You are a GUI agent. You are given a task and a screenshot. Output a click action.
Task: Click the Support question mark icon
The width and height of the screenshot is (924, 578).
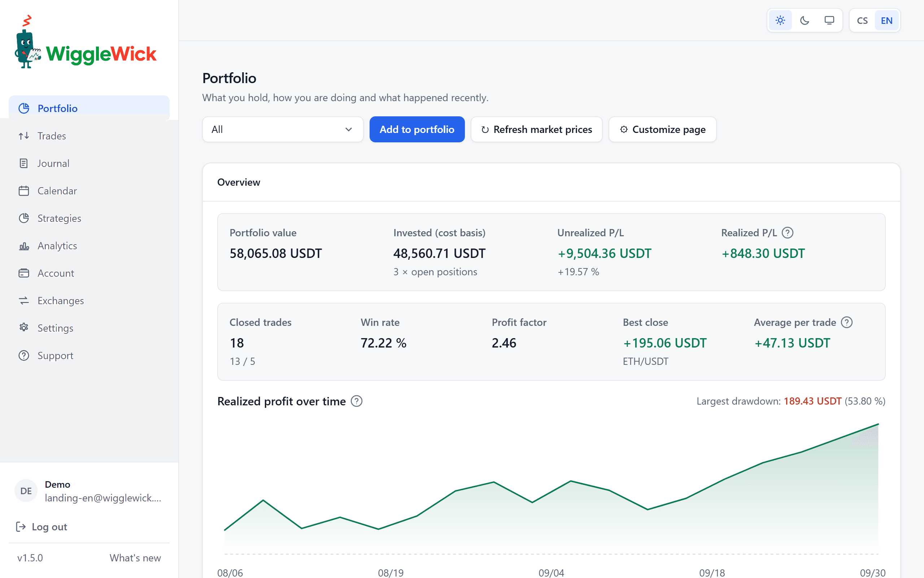click(24, 355)
